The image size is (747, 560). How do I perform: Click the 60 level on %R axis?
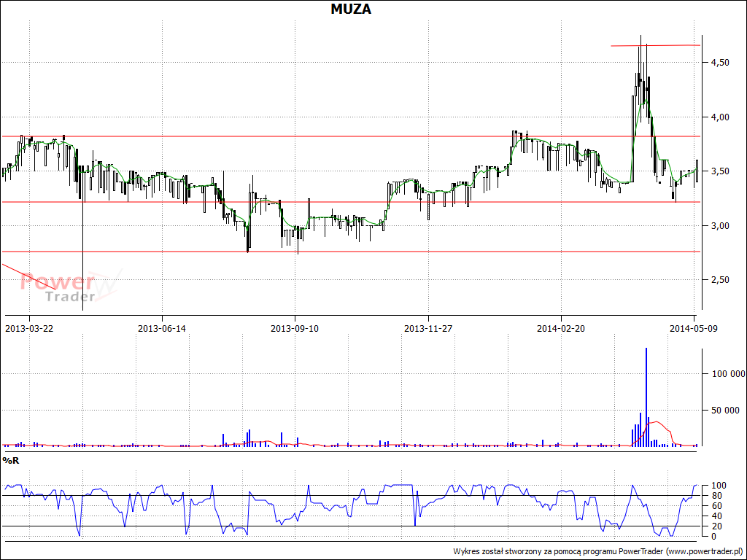pyautogui.click(x=716, y=506)
